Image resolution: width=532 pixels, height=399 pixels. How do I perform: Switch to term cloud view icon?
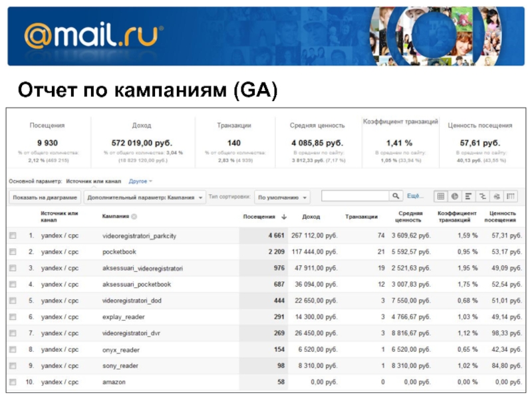point(496,196)
